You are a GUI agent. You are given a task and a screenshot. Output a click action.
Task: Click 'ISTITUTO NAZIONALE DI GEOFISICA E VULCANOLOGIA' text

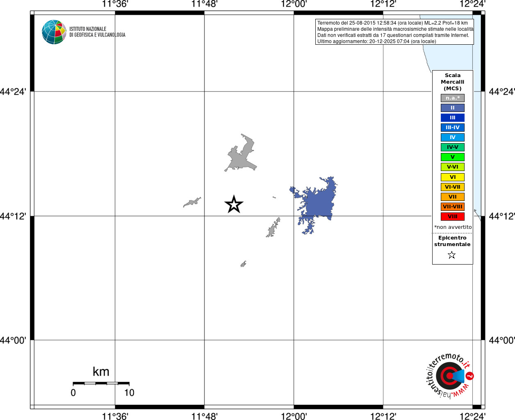point(97,32)
